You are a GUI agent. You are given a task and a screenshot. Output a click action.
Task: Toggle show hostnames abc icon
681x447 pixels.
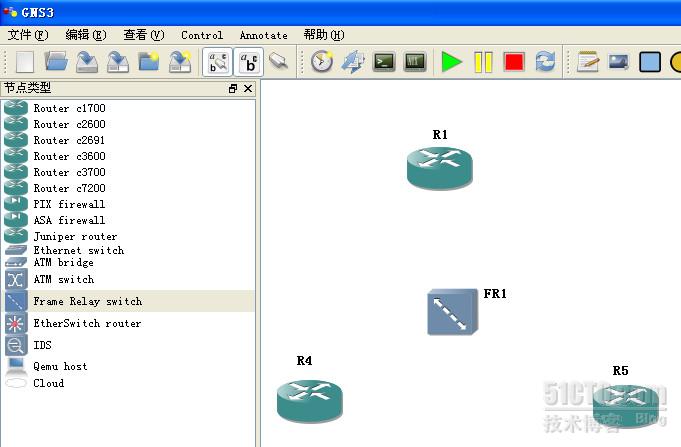(x=248, y=62)
